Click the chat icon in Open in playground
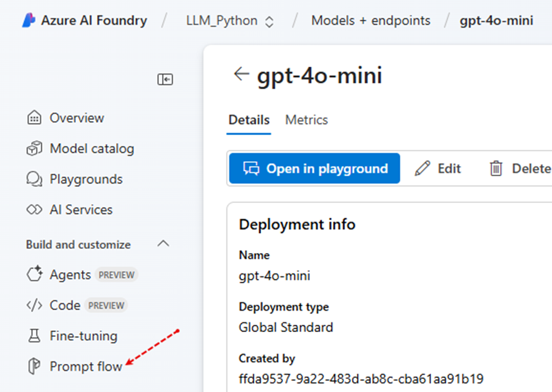This screenshot has width=552, height=392. 251,168
